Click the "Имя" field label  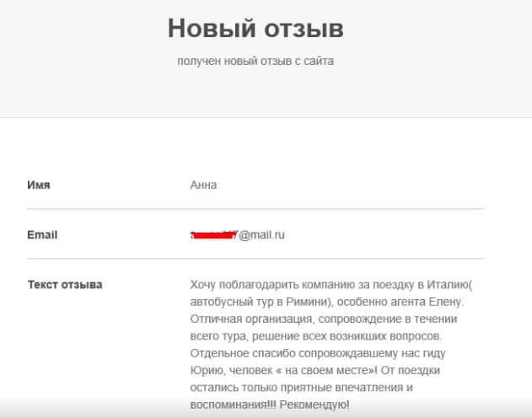click(x=39, y=185)
